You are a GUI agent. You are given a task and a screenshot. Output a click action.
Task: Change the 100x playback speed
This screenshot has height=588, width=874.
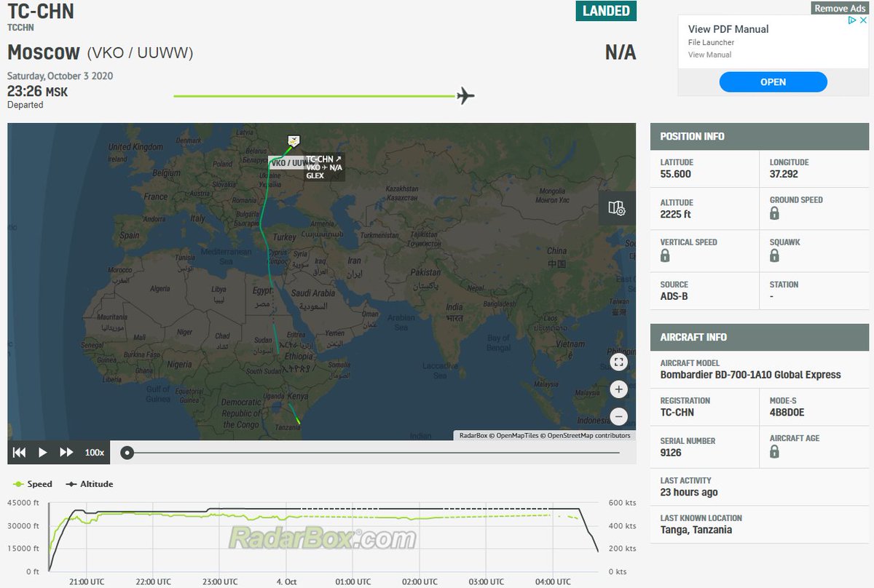pos(95,453)
